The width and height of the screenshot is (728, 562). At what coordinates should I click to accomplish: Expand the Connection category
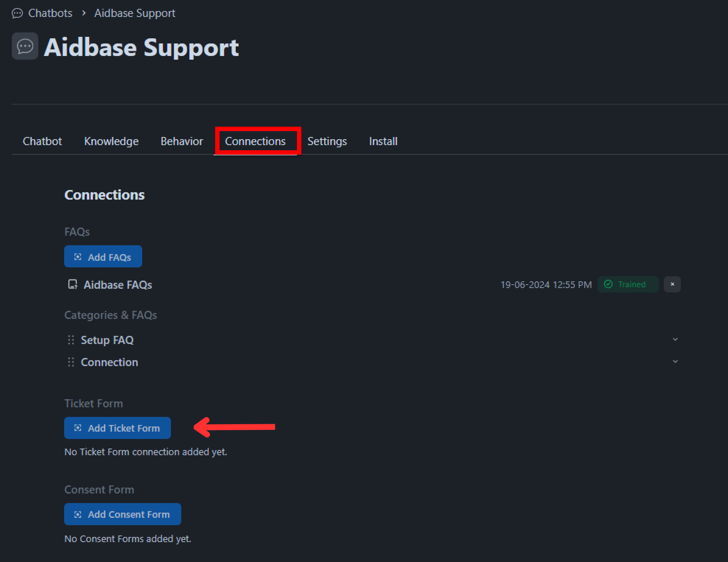tap(675, 361)
